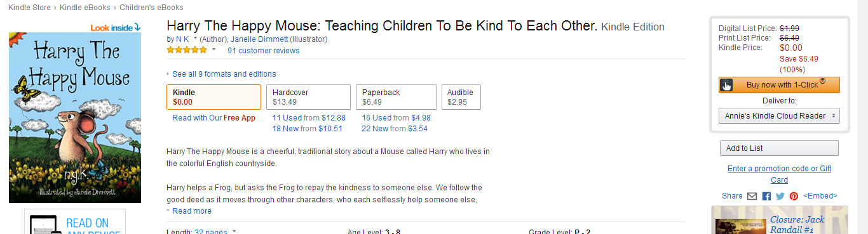Click the 1-Click hand cursor icon

pos(726,85)
